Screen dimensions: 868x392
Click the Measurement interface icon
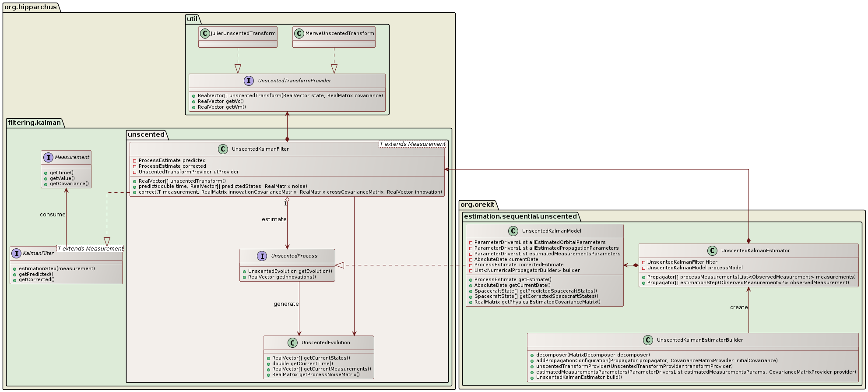coord(48,157)
